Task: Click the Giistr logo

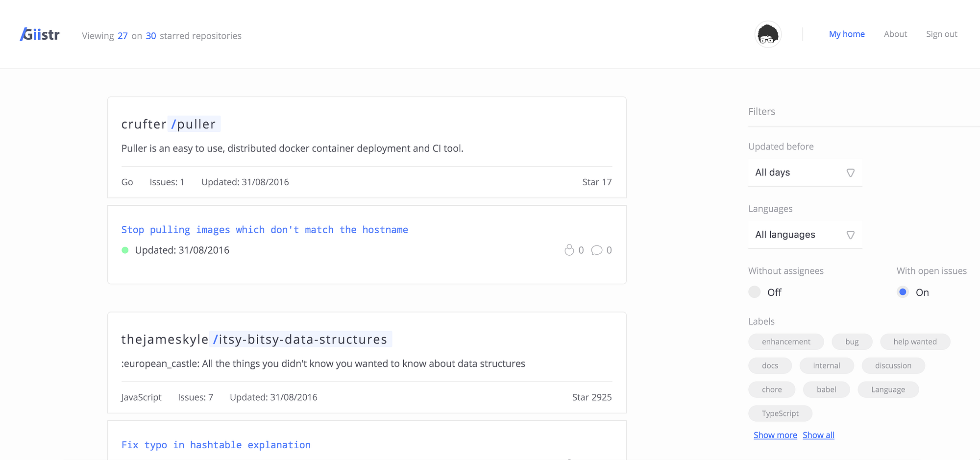Action: click(40, 35)
